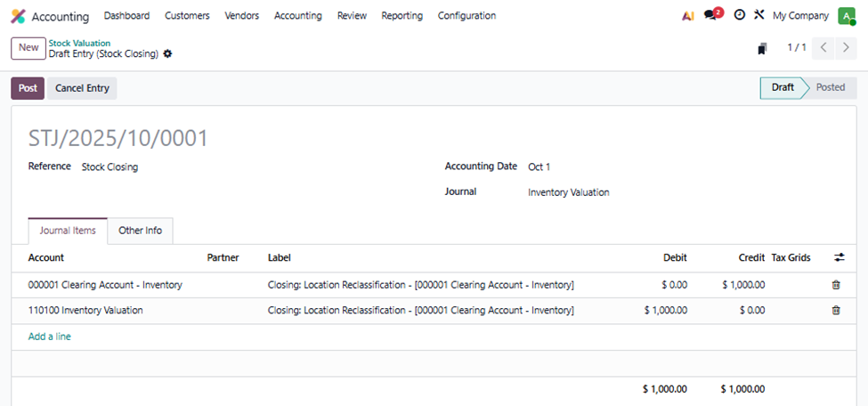Open the gear actions menu for the draft entry
The height and width of the screenshot is (406, 868).
click(167, 53)
